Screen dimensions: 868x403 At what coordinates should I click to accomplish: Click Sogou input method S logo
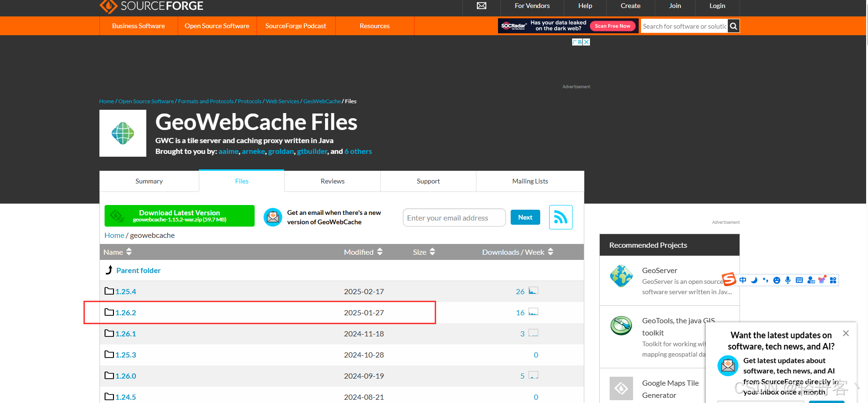click(729, 279)
